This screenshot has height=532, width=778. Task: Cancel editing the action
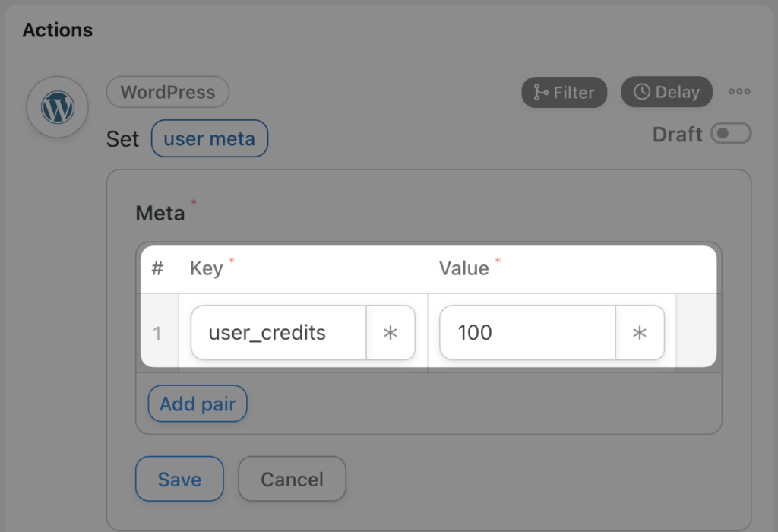292,479
